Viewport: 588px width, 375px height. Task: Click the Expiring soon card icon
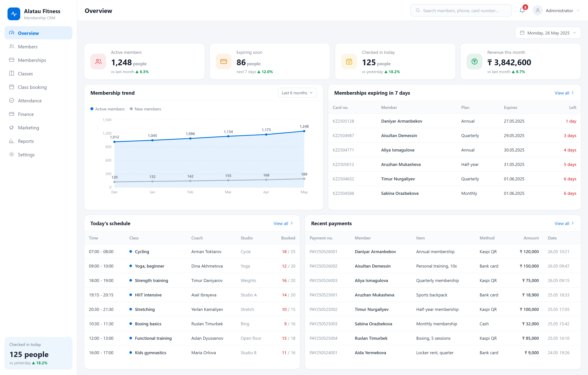tap(224, 61)
